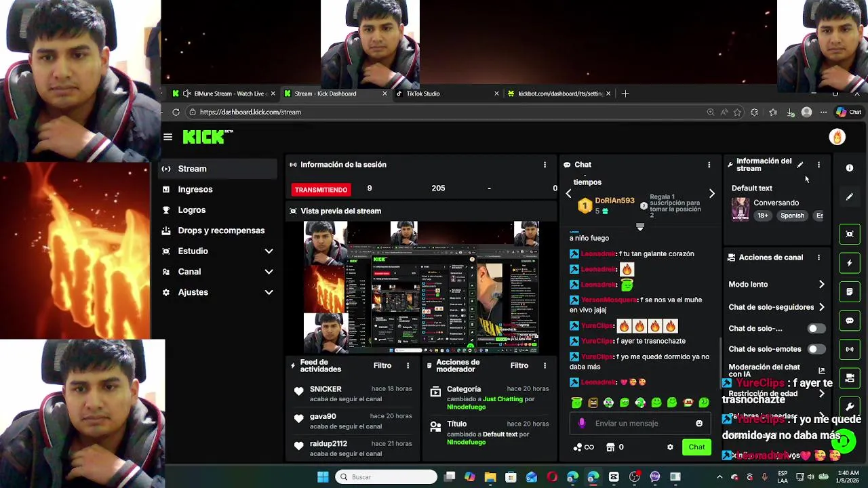The width and height of the screenshot is (868, 488).
Task: Open the Información del stream three-dot menu
Action: click(x=818, y=165)
